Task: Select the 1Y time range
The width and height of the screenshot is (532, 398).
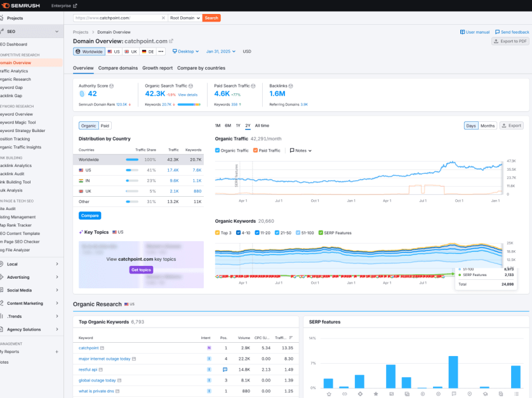Action: [x=237, y=126]
